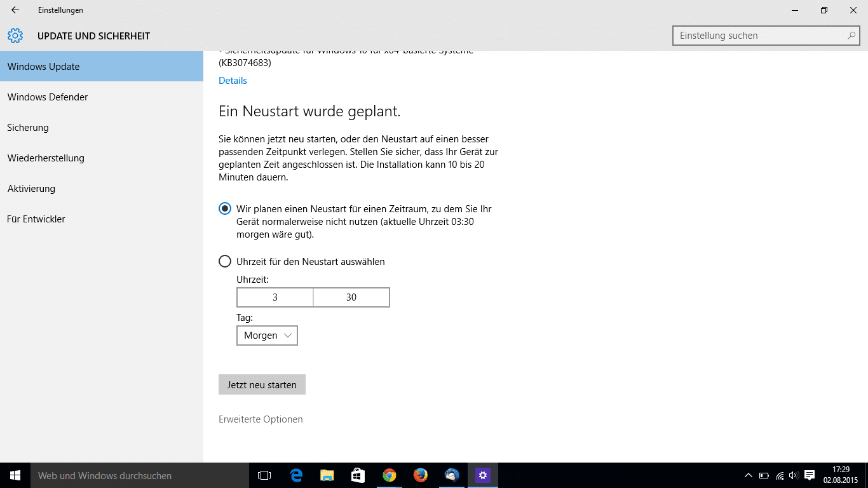This screenshot has height=488, width=868.
Task: Open the hour picker showing 3
Action: (275, 297)
